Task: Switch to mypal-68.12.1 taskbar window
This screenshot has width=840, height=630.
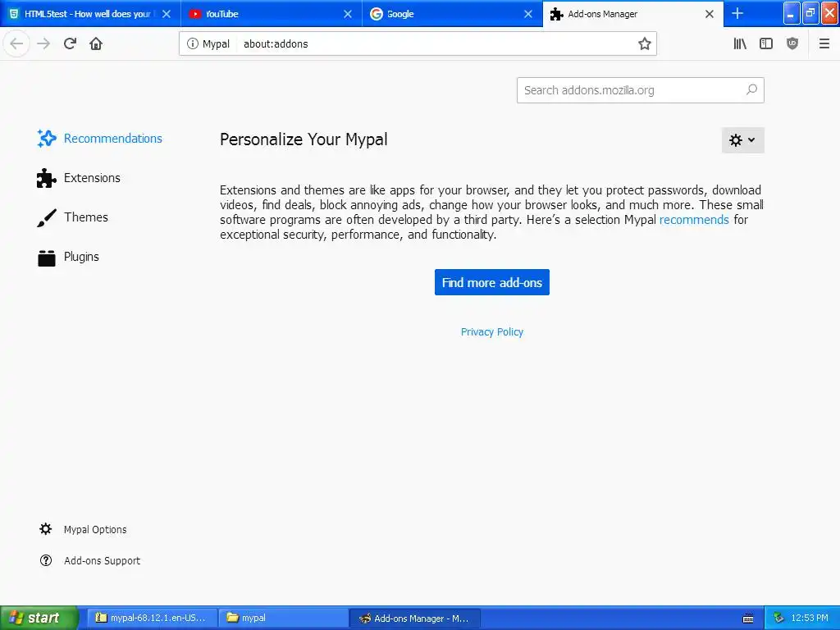Action: 152,618
